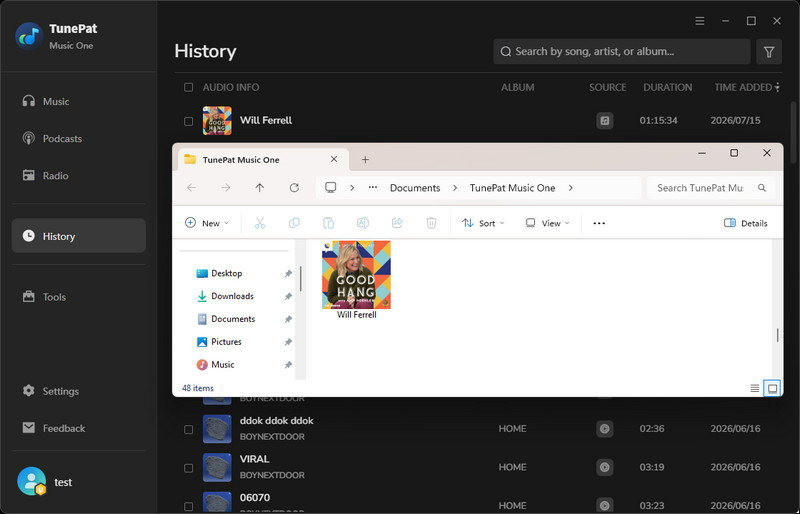Switch Explorer to details list view icon

click(x=755, y=388)
